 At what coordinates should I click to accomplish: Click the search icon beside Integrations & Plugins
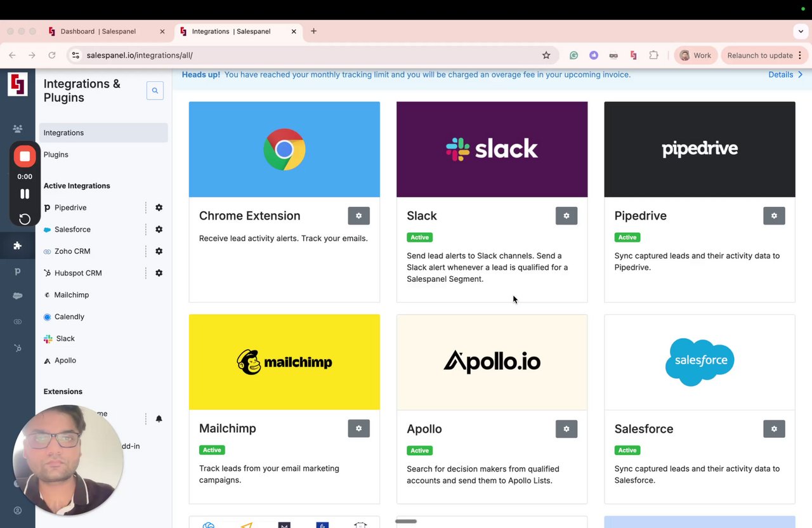pos(155,91)
